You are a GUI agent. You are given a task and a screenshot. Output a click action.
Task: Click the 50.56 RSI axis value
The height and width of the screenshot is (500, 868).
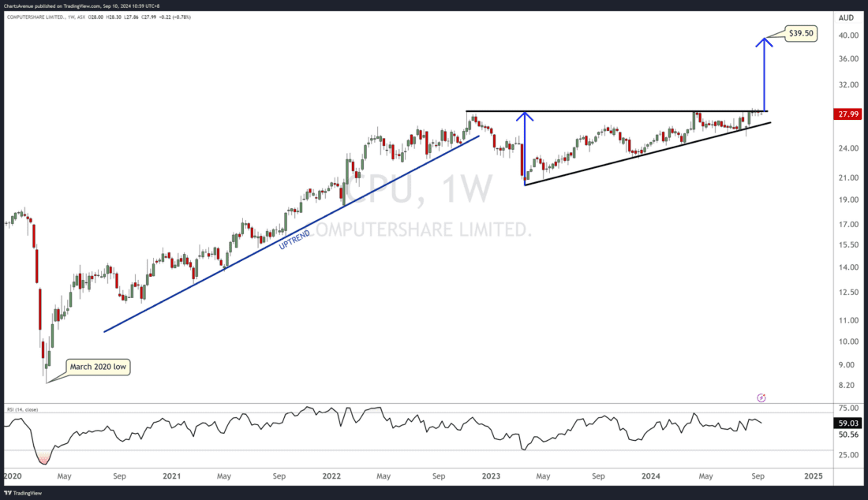tap(848, 435)
